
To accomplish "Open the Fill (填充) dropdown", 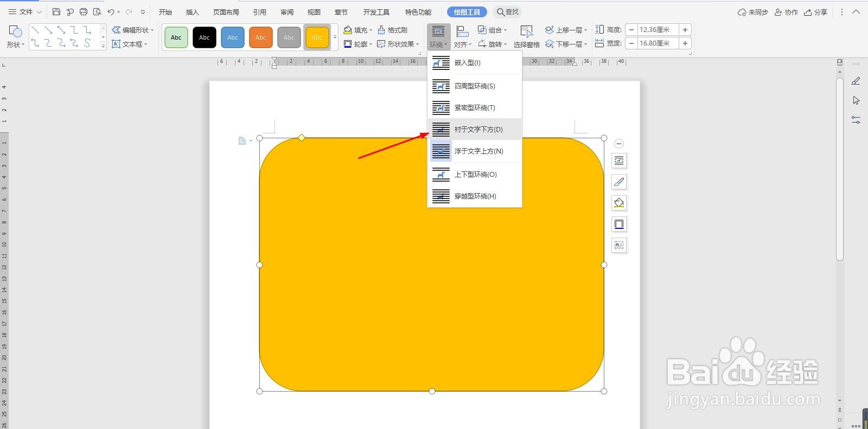I will tap(358, 30).
